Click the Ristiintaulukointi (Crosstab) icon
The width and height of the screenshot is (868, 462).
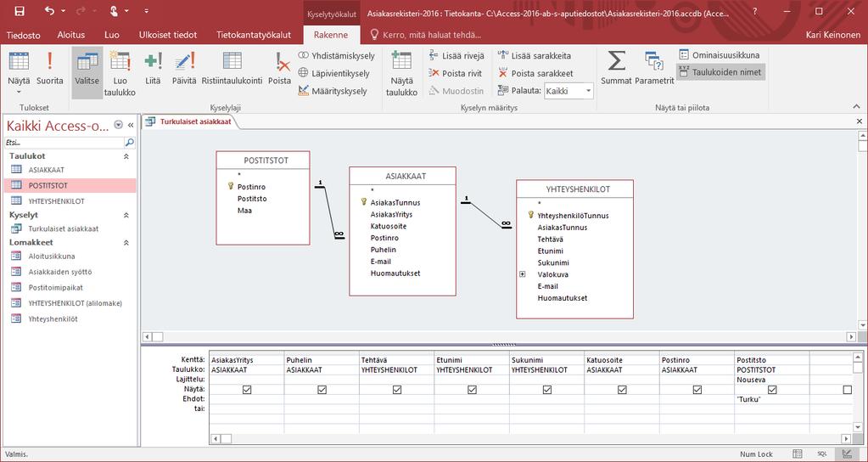[232, 61]
